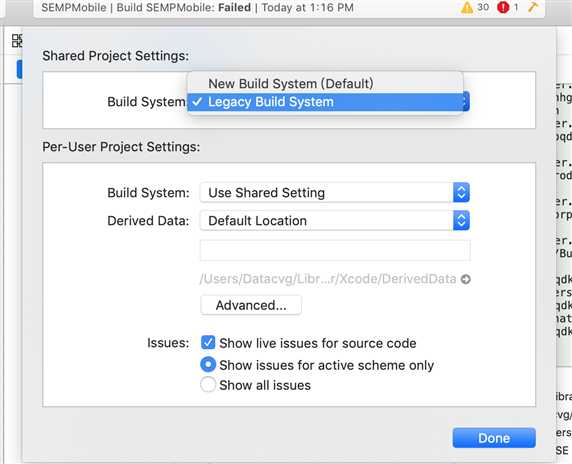Click arrow icon next to DerivedData path

point(466,279)
